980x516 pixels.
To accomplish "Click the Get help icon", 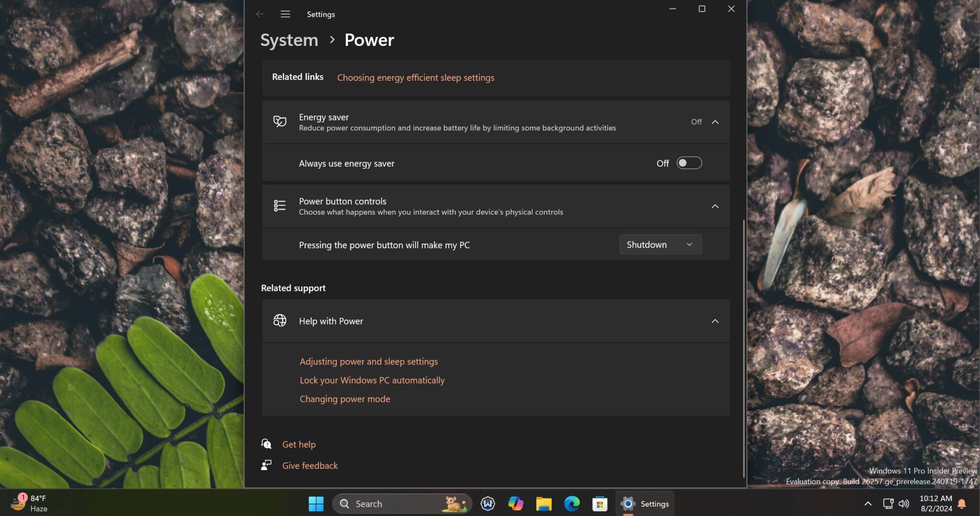I will (267, 444).
